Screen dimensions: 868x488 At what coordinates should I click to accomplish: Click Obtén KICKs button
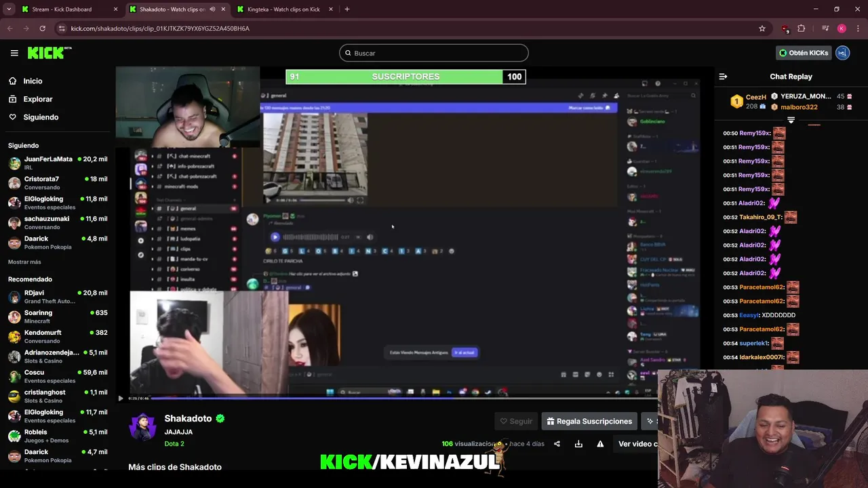tap(804, 53)
